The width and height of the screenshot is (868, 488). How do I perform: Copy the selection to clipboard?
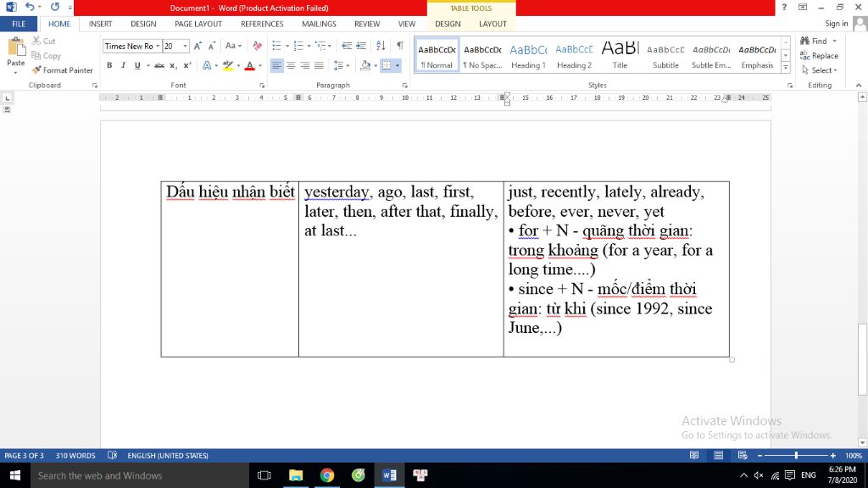(46, 55)
